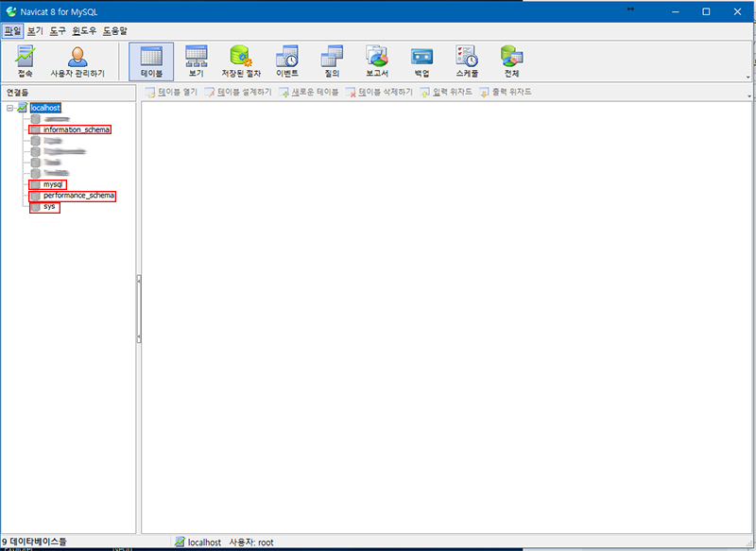Open the 질의 query section
The width and height of the screenshot is (756, 551).
tap(332, 60)
